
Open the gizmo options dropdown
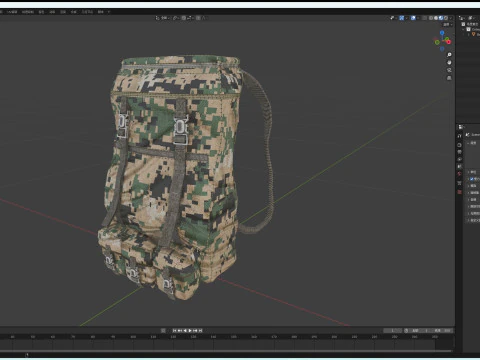pos(407,18)
